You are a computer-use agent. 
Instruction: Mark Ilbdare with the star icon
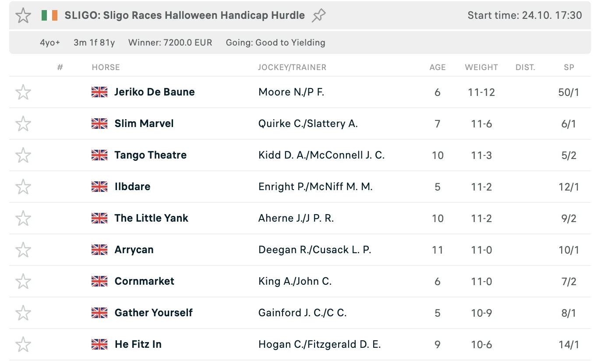[23, 187]
